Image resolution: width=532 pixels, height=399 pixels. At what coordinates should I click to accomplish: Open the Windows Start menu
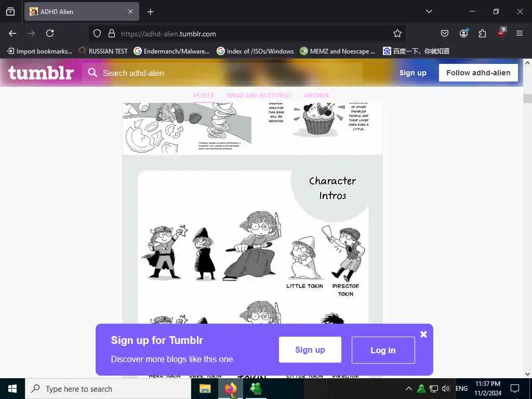[x=12, y=389]
